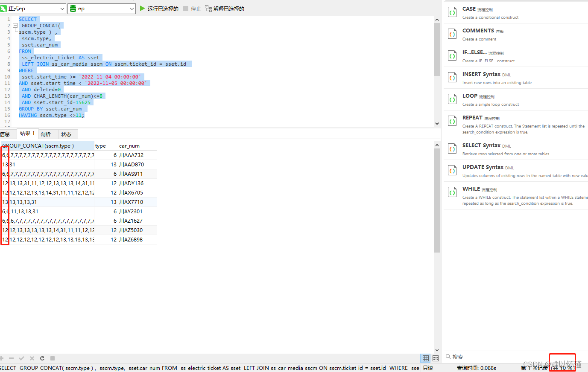Click the 停止 stop button
The height and width of the screenshot is (372, 588).
tap(192, 9)
